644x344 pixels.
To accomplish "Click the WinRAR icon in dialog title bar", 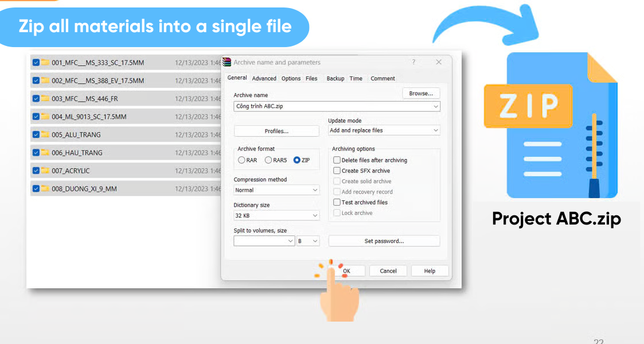I will pyautogui.click(x=227, y=63).
